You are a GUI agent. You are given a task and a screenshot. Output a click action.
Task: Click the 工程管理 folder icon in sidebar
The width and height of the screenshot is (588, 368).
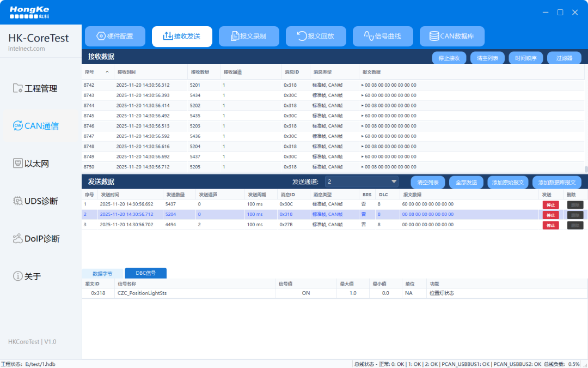click(x=17, y=88)
